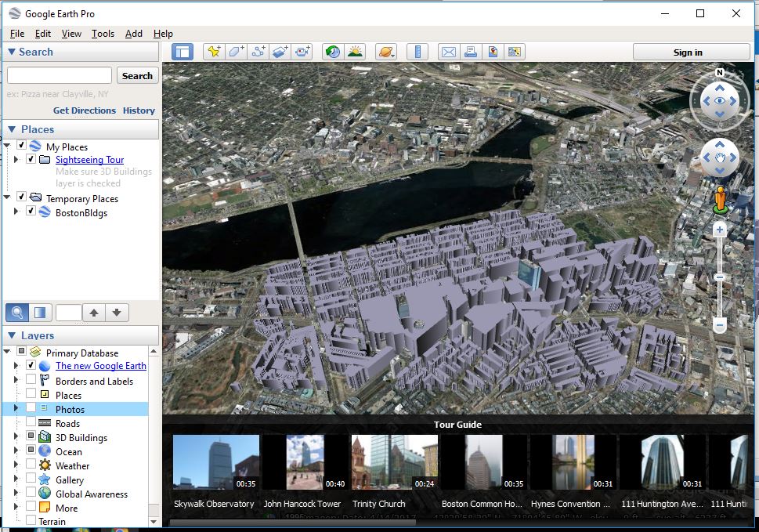Open the File menu
The height and width of the screenshot is (532, 759).
pyautogui.click(x=17, y=34)
